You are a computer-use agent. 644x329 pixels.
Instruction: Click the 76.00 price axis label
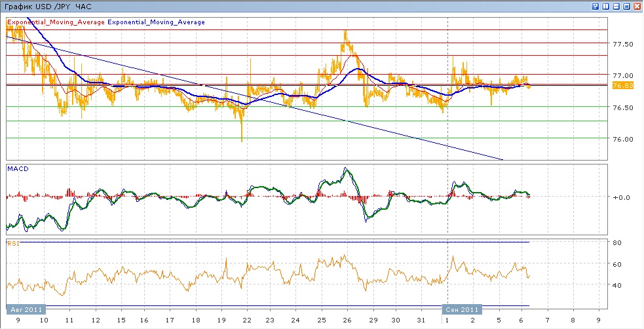[x=622, y=139]
